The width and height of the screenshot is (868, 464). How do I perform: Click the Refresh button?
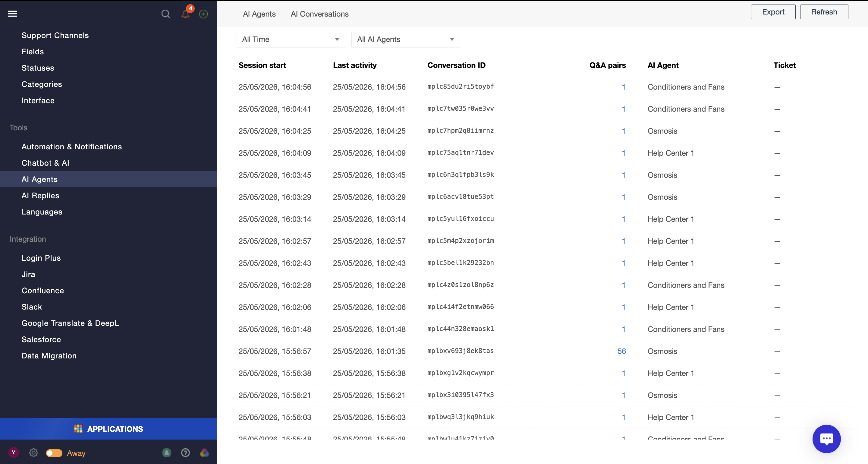tap(824, 12)
